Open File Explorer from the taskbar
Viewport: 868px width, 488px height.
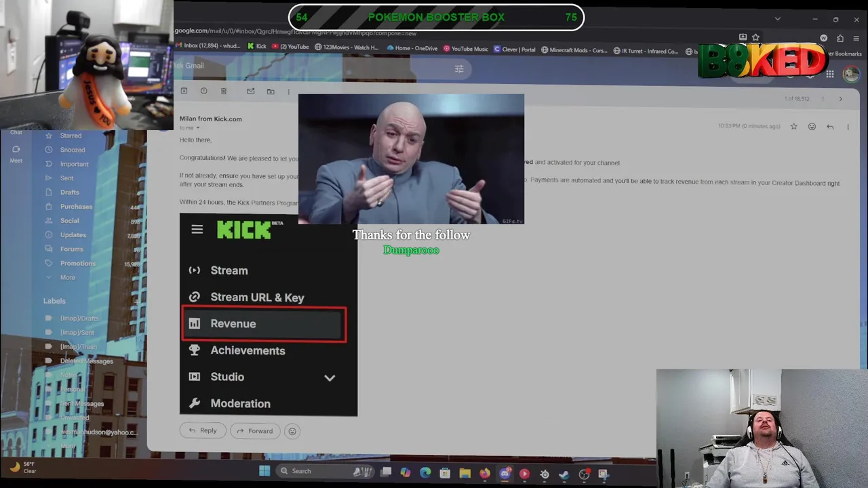465,473
